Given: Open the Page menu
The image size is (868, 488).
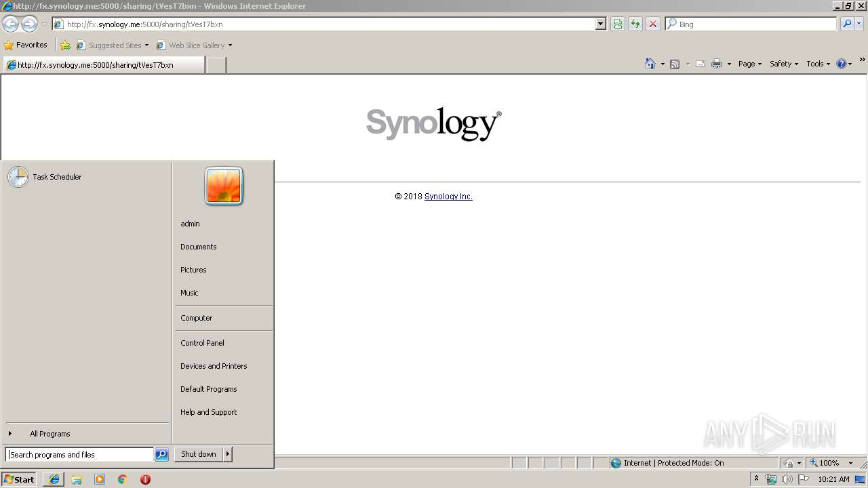Looking at the screenshot, I should [750, 64].
